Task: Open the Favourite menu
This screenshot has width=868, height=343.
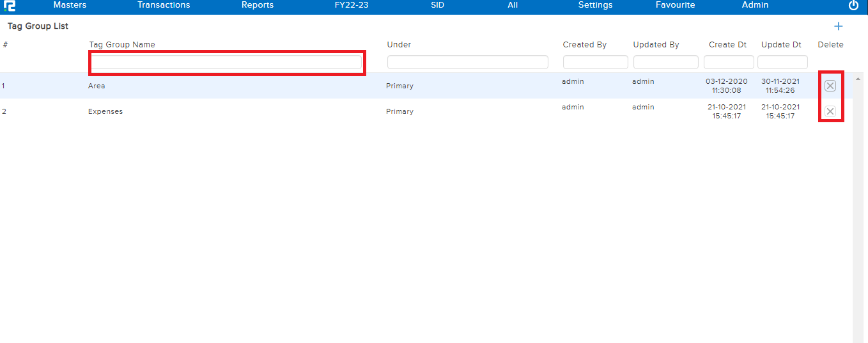Action: click(675, 5)
